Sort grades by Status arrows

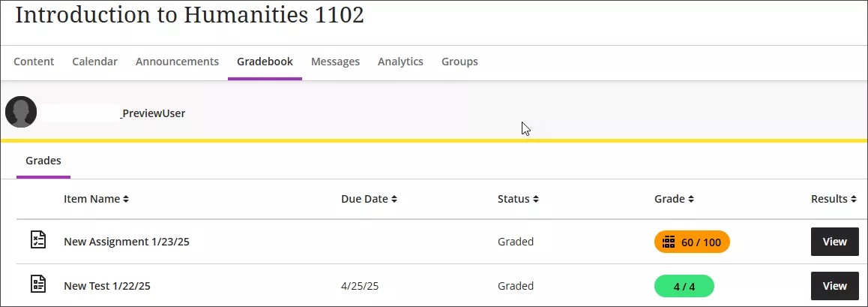(536, 200)
